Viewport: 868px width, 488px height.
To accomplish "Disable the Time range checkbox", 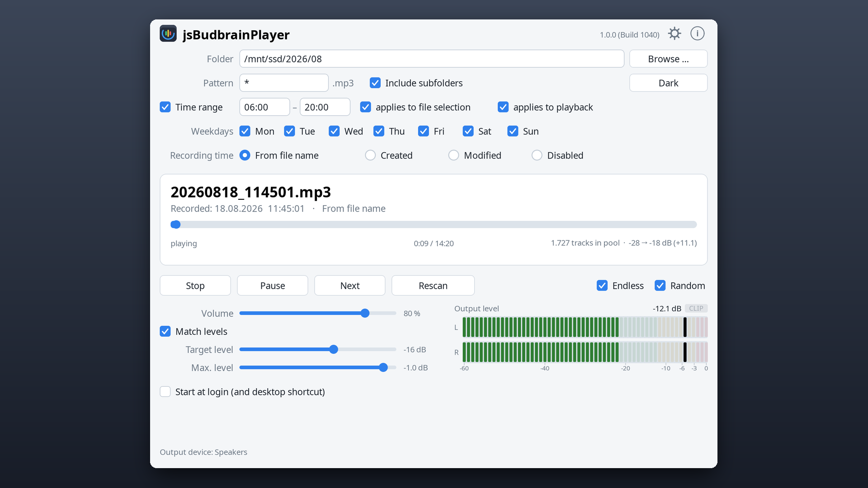I will click(x=165, y=107).
